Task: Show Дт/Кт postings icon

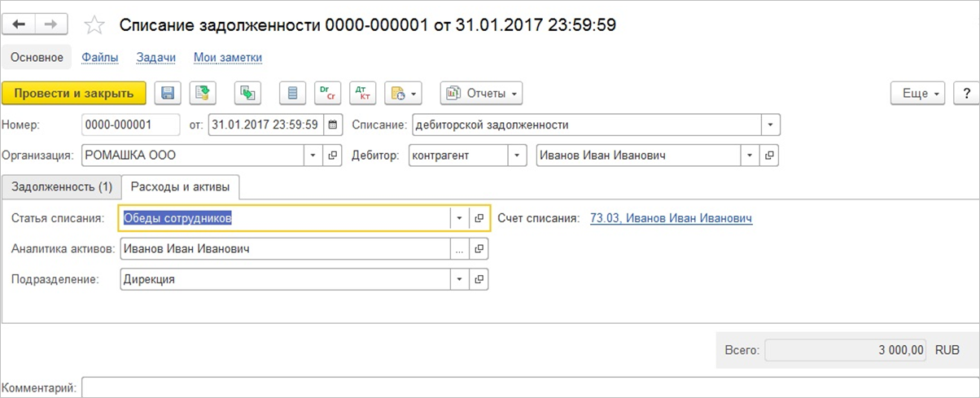Action: coord(362,93)
